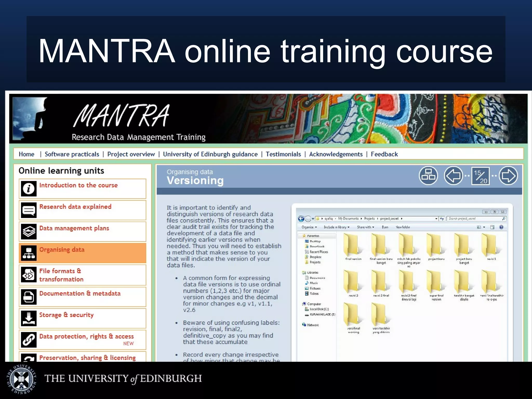
Task: Open the 'revisi 2 final' folder
Action: pyautogui.click(x=381, y=283)
